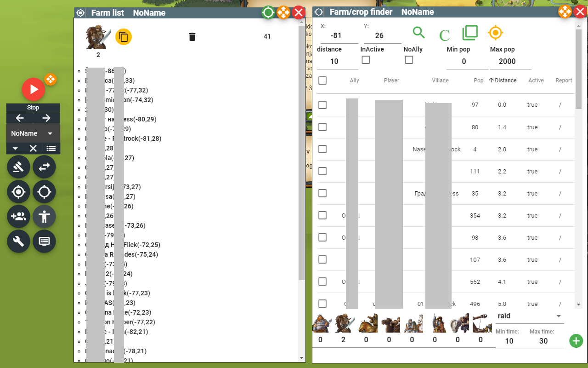This screenshot has width=588, height=368.
Task: Click the orange move handle beside the play button
Action: (x=51, y=80)
